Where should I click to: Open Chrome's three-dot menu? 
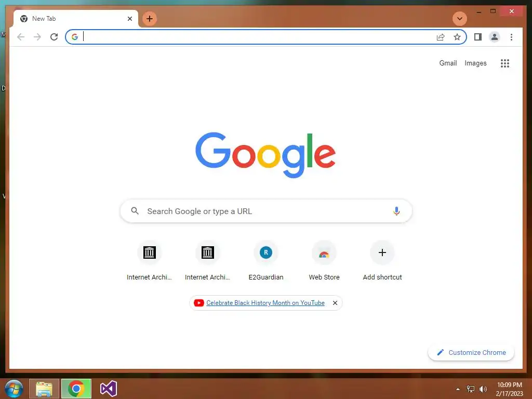[x=511, y=37]
